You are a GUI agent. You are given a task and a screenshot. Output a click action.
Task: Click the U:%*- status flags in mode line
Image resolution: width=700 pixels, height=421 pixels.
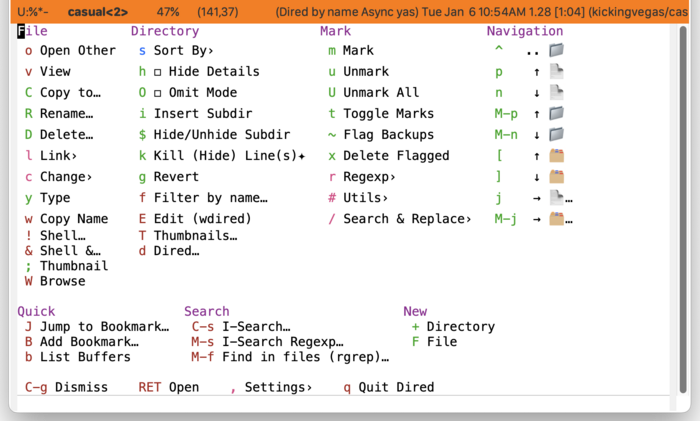tap(33, 12)
